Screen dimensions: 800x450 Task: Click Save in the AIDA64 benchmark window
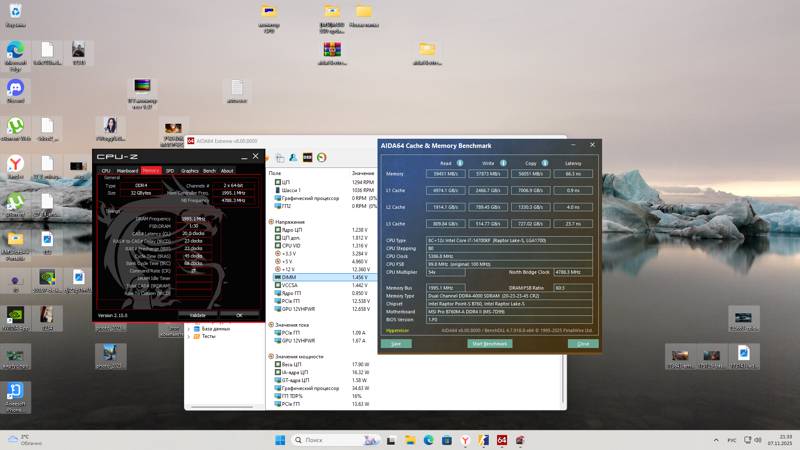(396, 343)
